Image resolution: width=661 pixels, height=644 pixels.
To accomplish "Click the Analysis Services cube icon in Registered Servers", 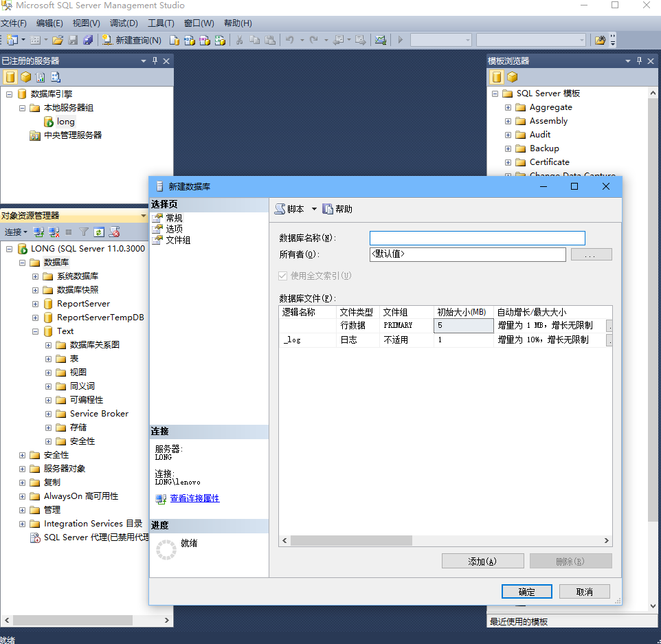I will point(25,77).
